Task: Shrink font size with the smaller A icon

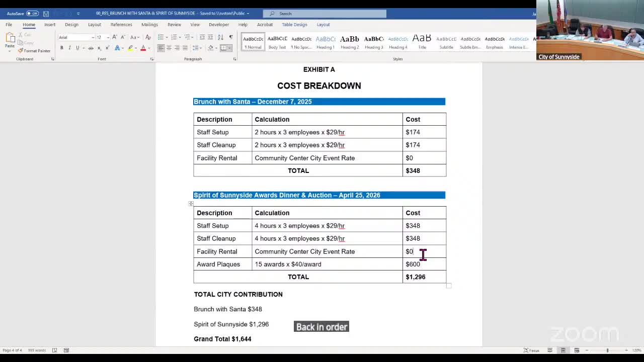Action: [122, 37]
